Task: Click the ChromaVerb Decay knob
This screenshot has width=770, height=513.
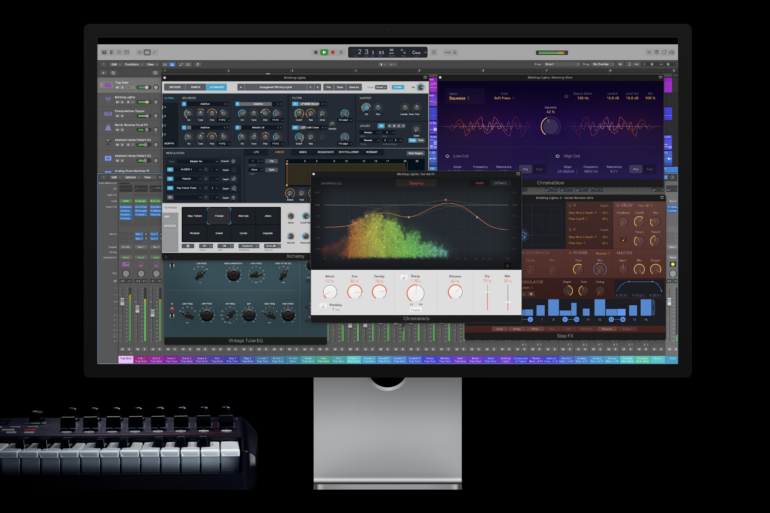Action: click(415, 293)
